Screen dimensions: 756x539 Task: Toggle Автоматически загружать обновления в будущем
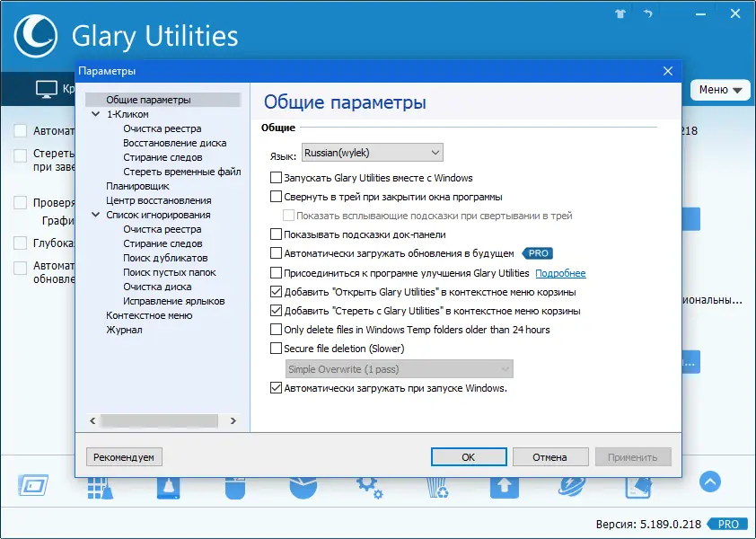[x=276, y=253]
